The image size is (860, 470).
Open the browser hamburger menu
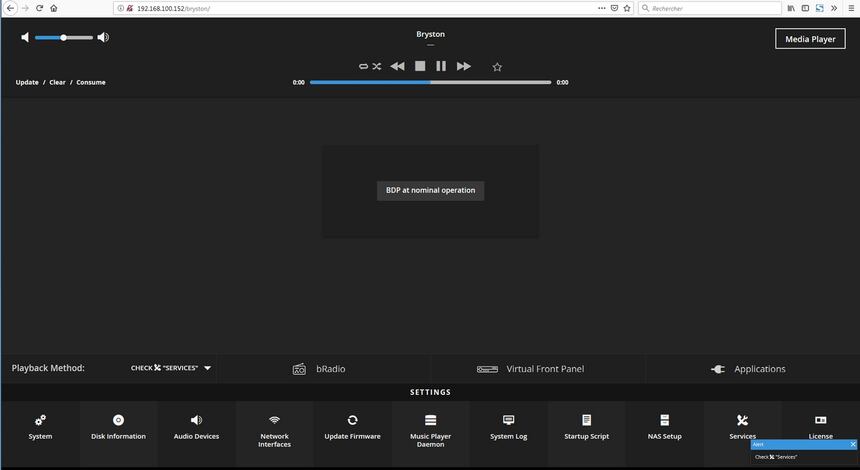pos(851,8)
